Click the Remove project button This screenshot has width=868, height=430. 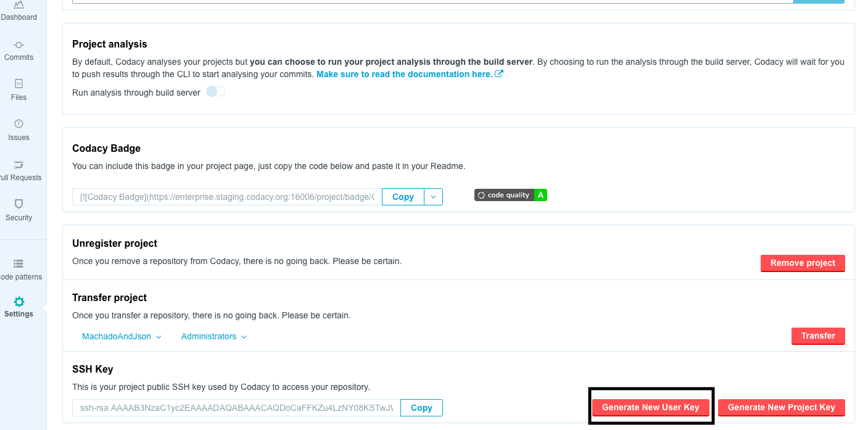(x=802, y=263)
